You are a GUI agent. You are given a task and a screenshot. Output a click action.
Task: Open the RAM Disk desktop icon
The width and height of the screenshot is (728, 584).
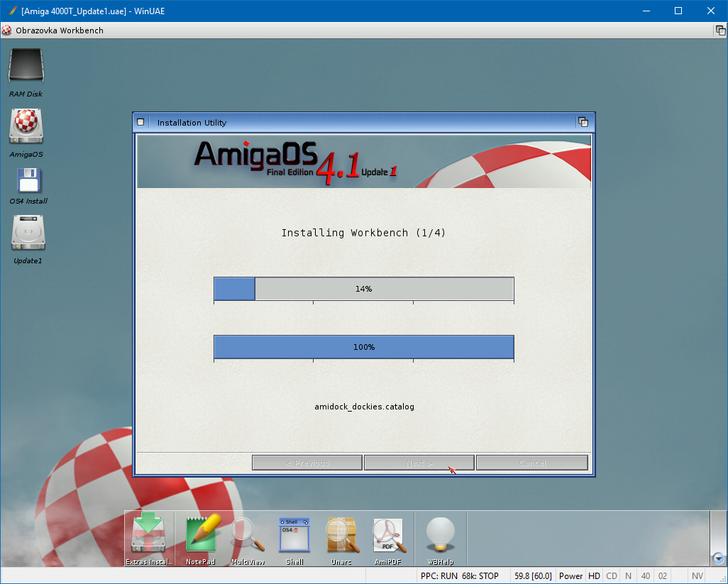pos(26,67)
